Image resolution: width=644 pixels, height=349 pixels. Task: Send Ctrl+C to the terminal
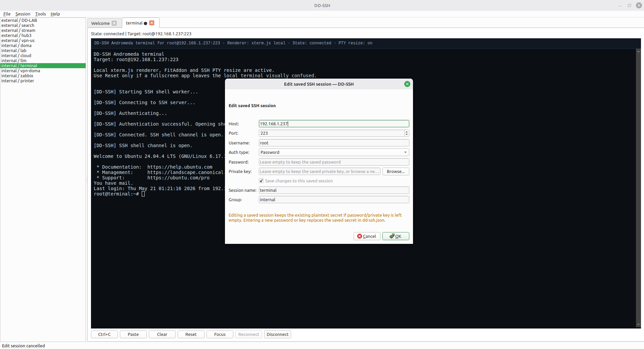click(104, 334)
